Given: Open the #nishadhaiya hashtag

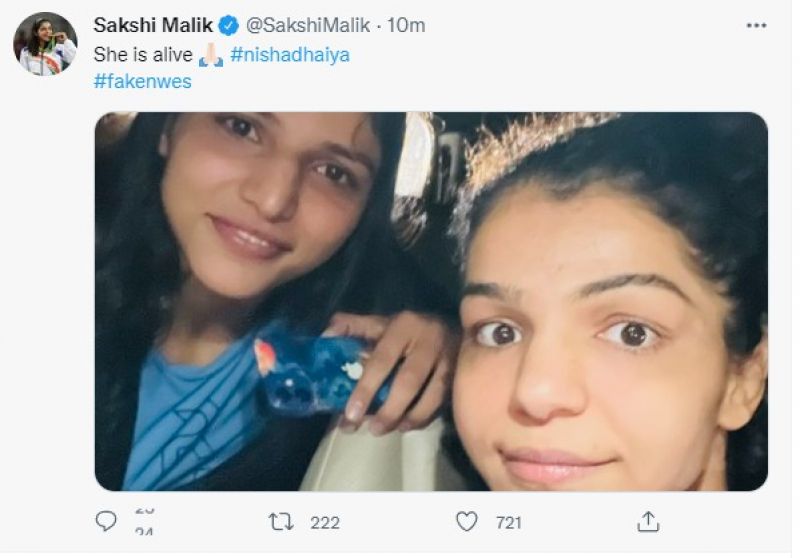Looking at the screenshot, I should click(290, 55).
